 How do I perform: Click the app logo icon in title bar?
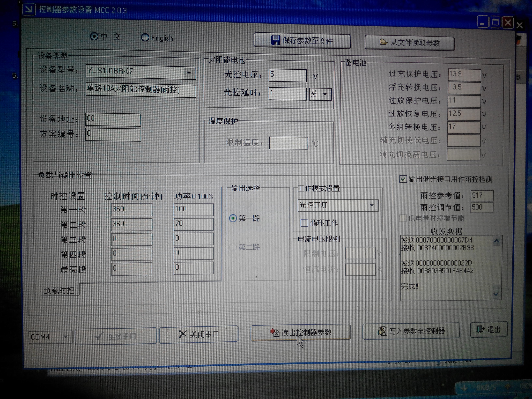pyautogui.click(x=29, y=9)
